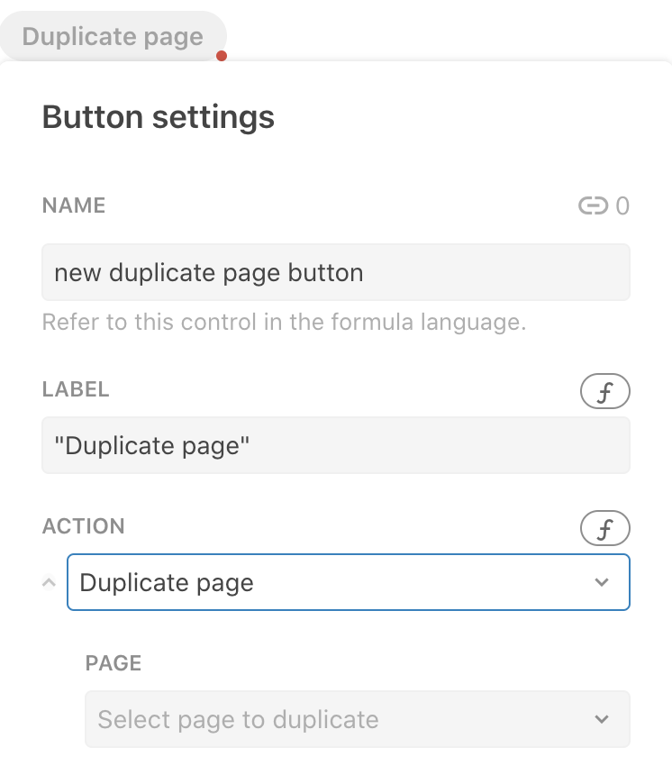
Task: Click the LABEL section label
Action: coord(76,389)
